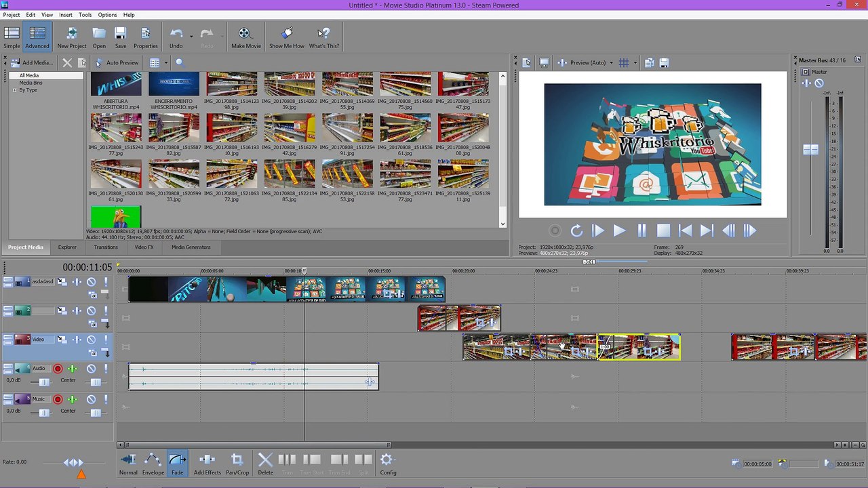Click the Open project icon

tap(99, 37)
